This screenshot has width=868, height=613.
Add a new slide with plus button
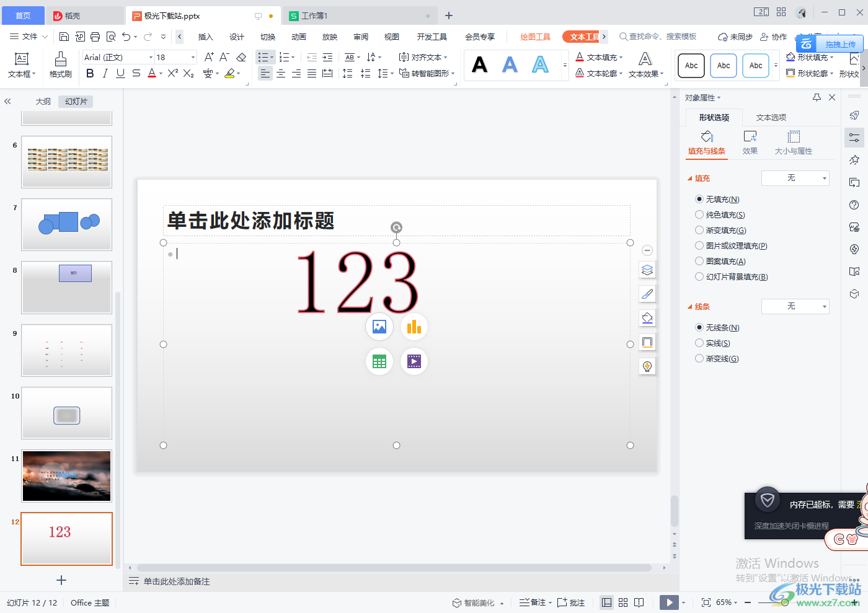[61, 580]
